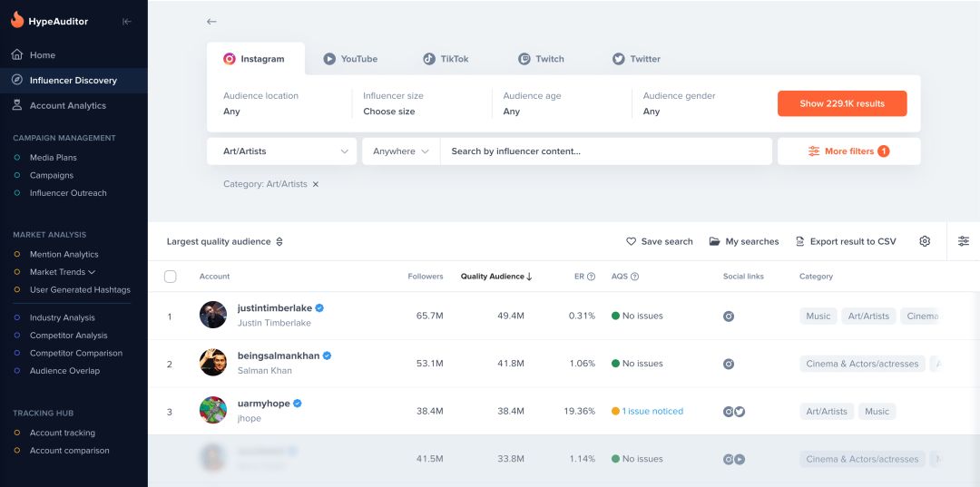Switch to the YouTube tab

(x=350, y=59)
